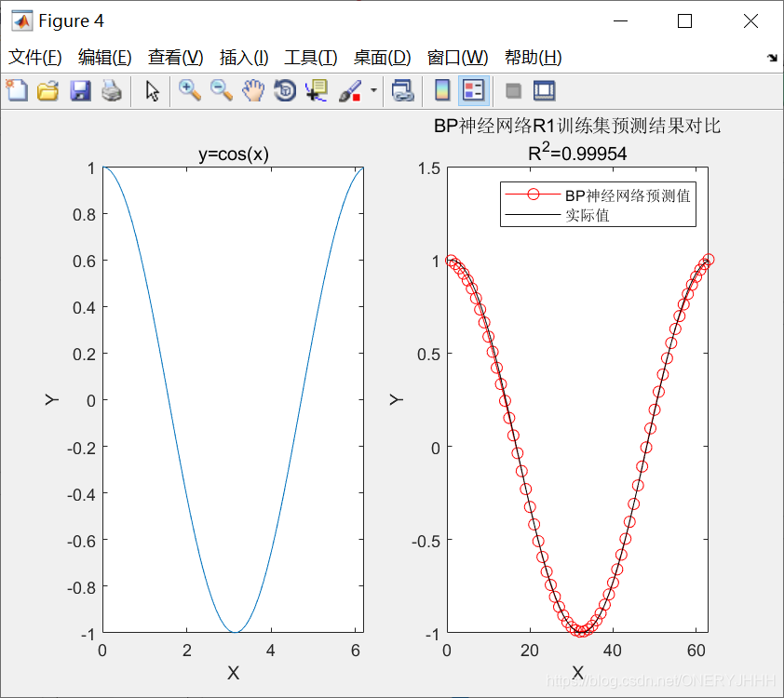Click the menu overflow chevron on the right
The image size is (784, 698).
(x=772, y=57)
